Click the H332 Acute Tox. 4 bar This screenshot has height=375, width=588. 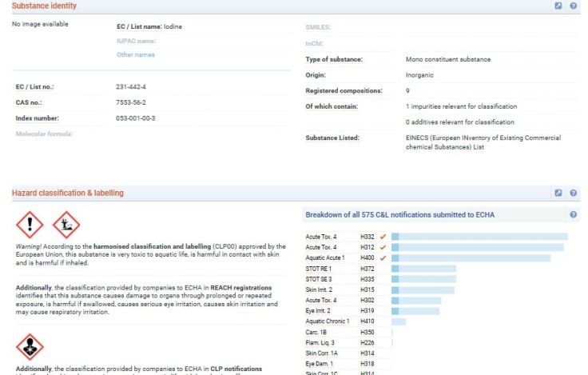click(479, 237)
